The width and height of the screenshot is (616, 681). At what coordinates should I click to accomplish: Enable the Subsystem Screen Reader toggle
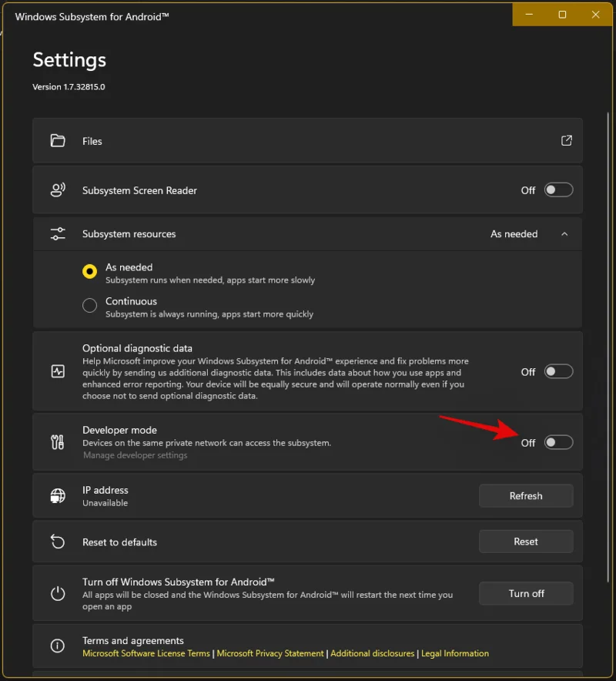[559, 190]
